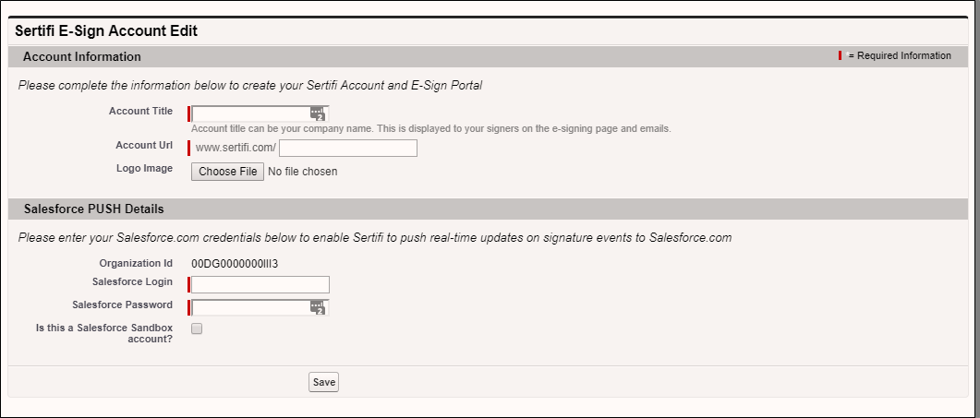
Task: Click the 'Salesforce Password' label
Action: pyautogui.click(x=123, y=305)
